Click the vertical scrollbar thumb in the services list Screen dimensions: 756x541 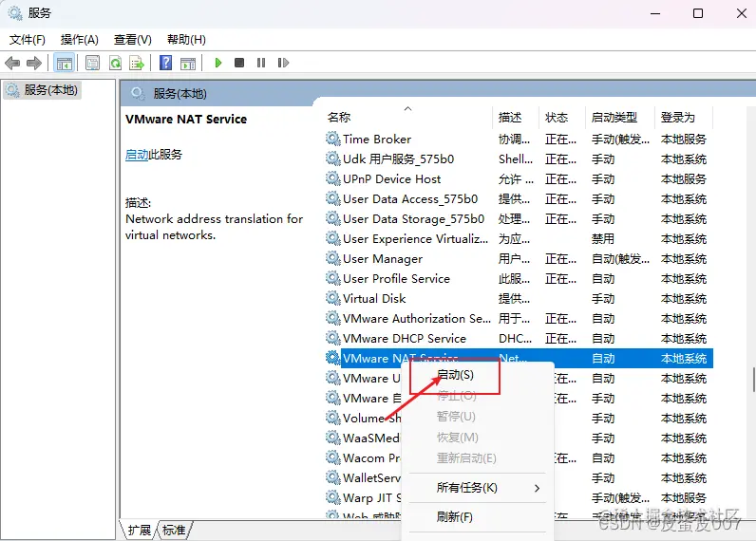pos(753,380)
